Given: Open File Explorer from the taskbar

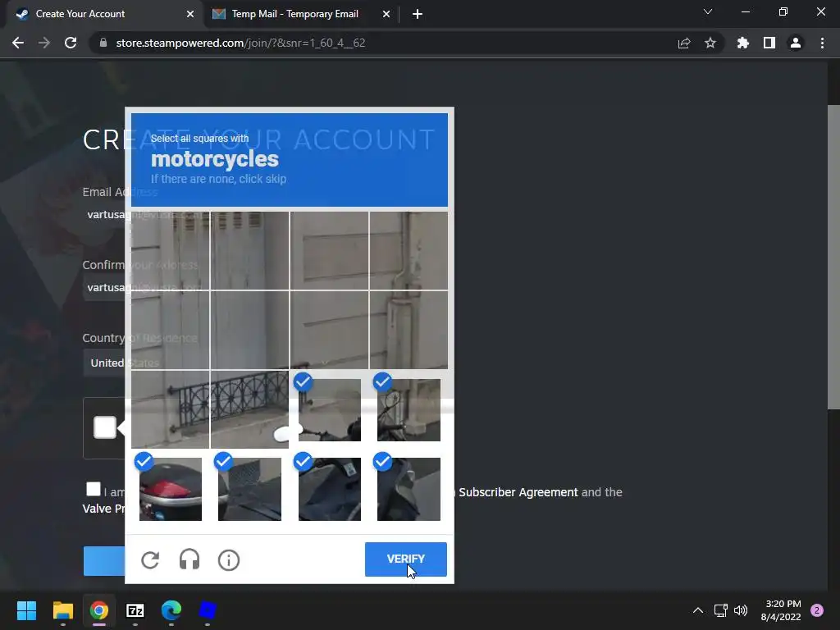Looking at the screenshot, I should (62, 610).
